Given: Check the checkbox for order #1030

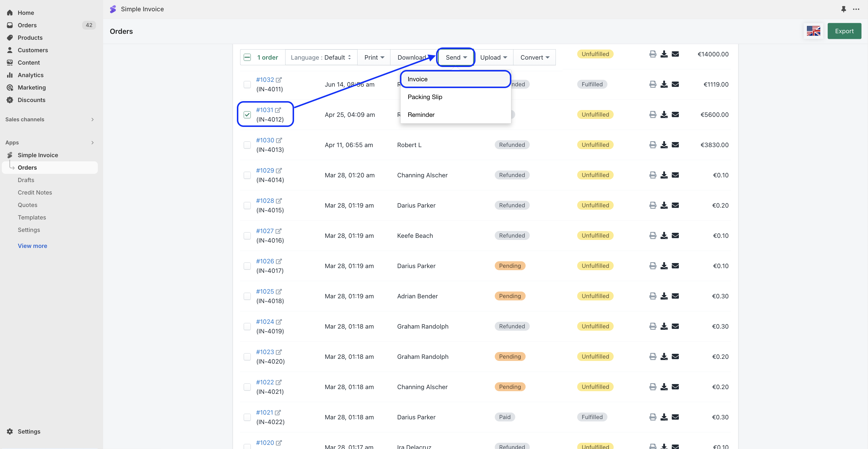Looking at the screenshot, I should pos(247,145).
